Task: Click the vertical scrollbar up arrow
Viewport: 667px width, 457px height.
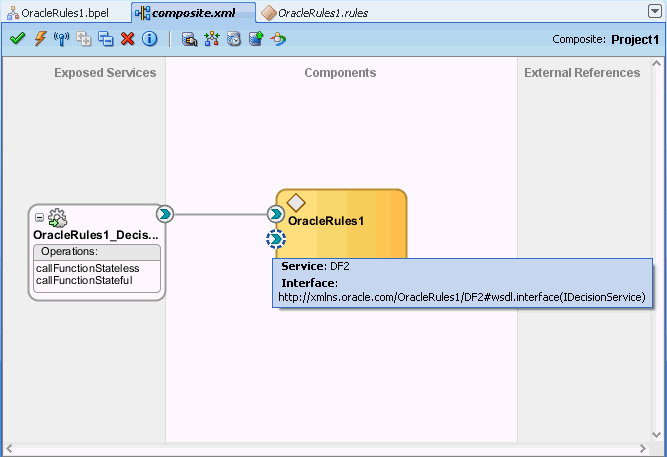Action: coord(656,63)
